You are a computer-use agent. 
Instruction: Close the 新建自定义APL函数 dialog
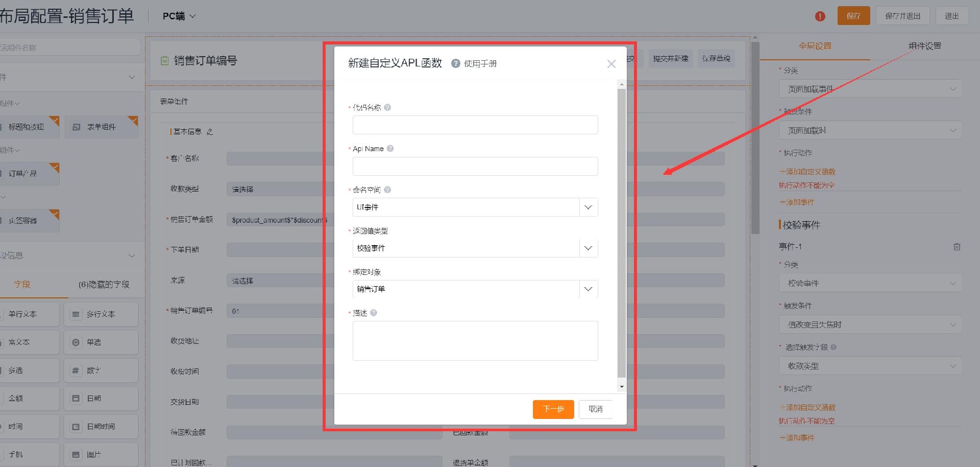[611, 64]
